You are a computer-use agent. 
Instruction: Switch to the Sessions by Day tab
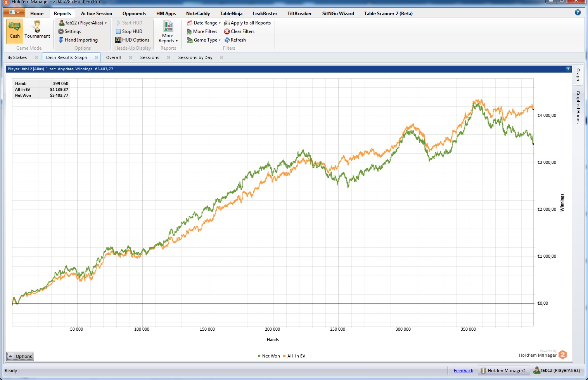[195, 57]
